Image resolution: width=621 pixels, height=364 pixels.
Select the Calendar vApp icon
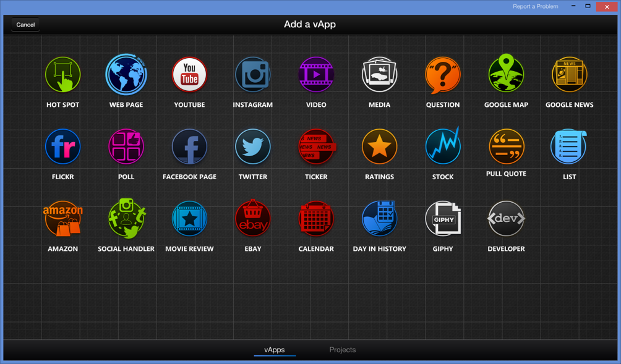pyautogui.click(x=316, y=219)
